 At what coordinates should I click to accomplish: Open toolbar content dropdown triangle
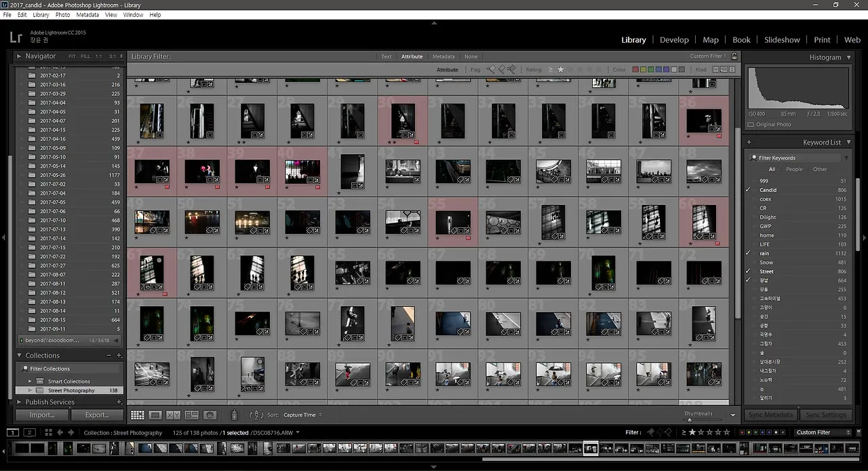[732, 415]
